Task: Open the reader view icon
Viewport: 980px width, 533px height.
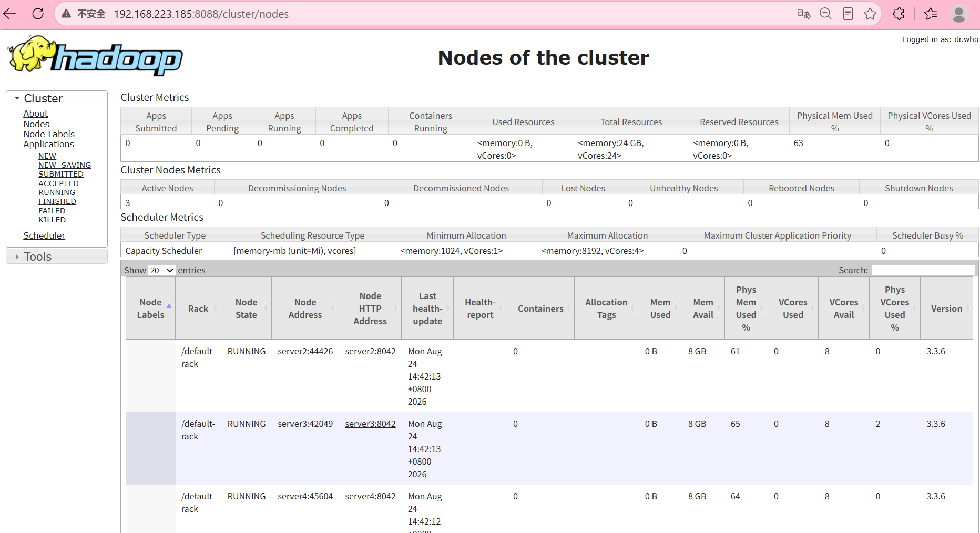Action: 848,14
